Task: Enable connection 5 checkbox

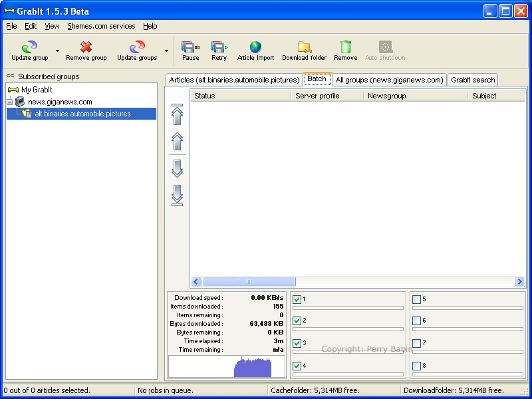Action: pyautogui.click(x=417, y=299)
